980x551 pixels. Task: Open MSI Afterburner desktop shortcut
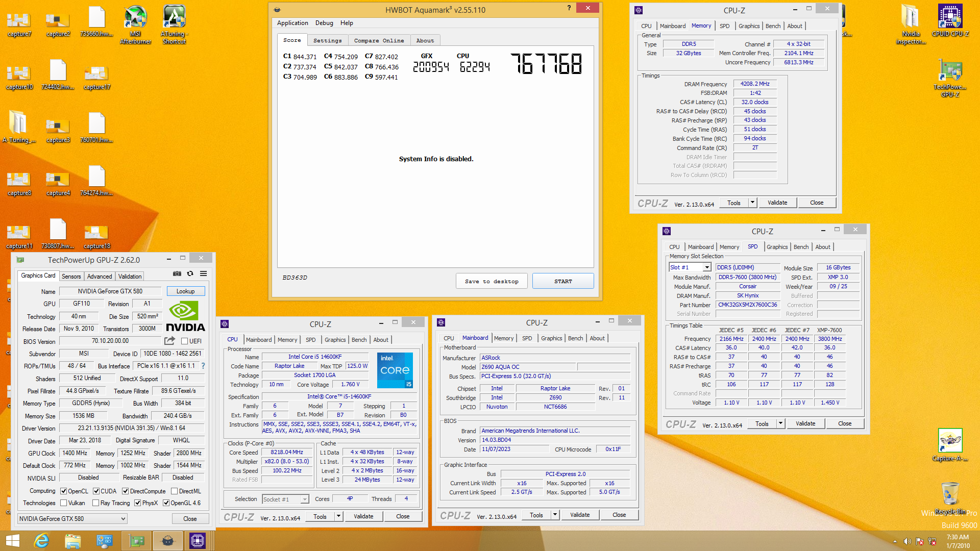(135, 24)
